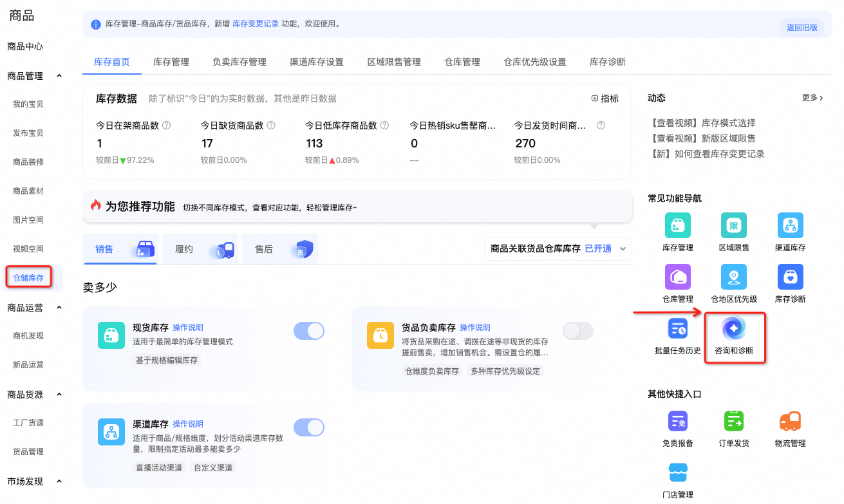Image resolution: width=844 pixels, height=504 pixels.
Task: Open the 批量任务历史 shortcut icon
Action: (x=677, y=328)
